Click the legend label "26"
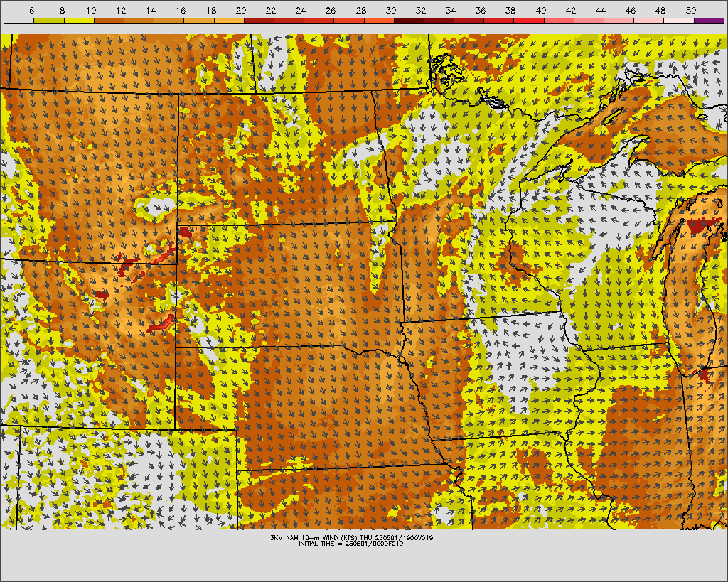 330,11
